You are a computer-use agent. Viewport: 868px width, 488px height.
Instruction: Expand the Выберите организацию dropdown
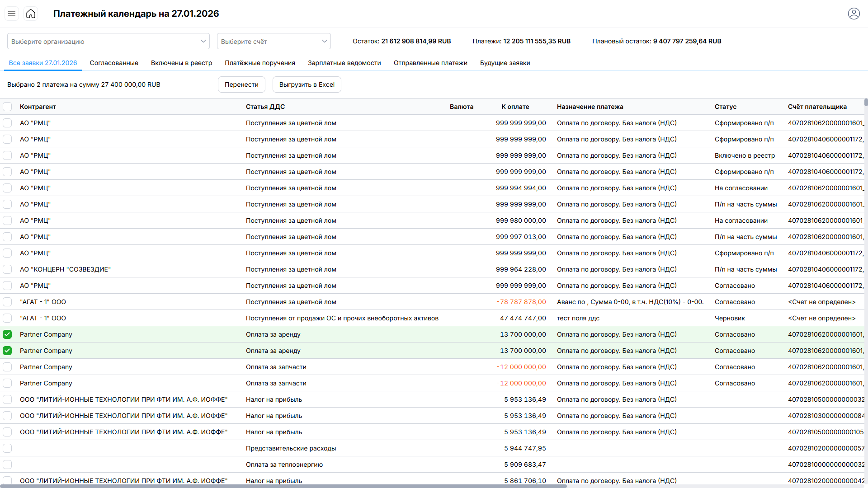pyautogui.click(x=108, y=41)
